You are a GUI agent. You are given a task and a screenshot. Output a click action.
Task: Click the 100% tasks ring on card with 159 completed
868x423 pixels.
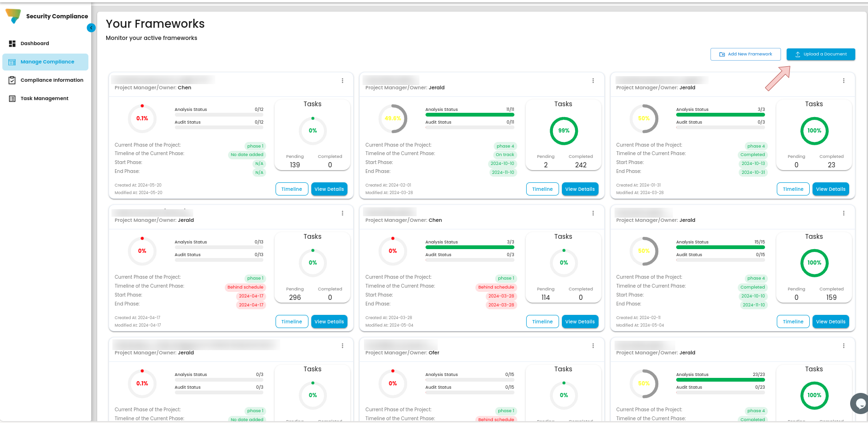coord(814,263)
